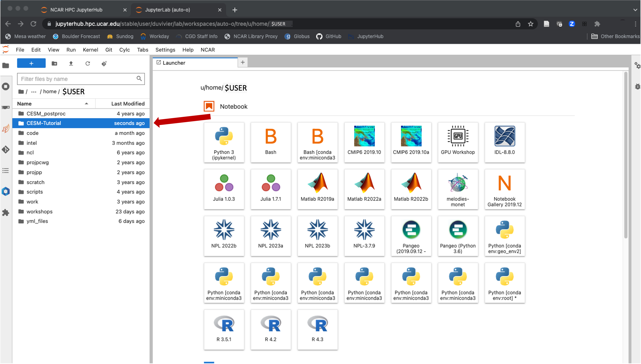Launch CMIP6 2019.10 notebook

click(x=364, y=142)
